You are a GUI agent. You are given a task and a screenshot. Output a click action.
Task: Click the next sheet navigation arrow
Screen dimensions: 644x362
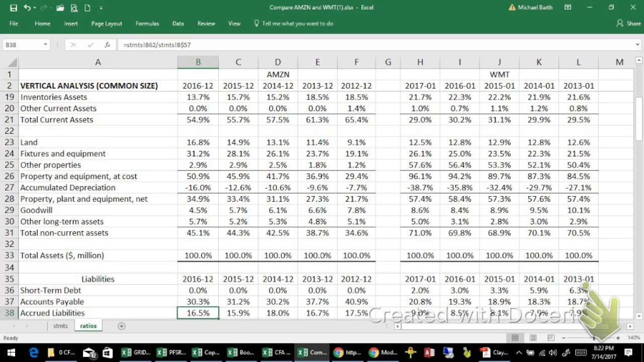pyautogui.click(x=27, y=326)
